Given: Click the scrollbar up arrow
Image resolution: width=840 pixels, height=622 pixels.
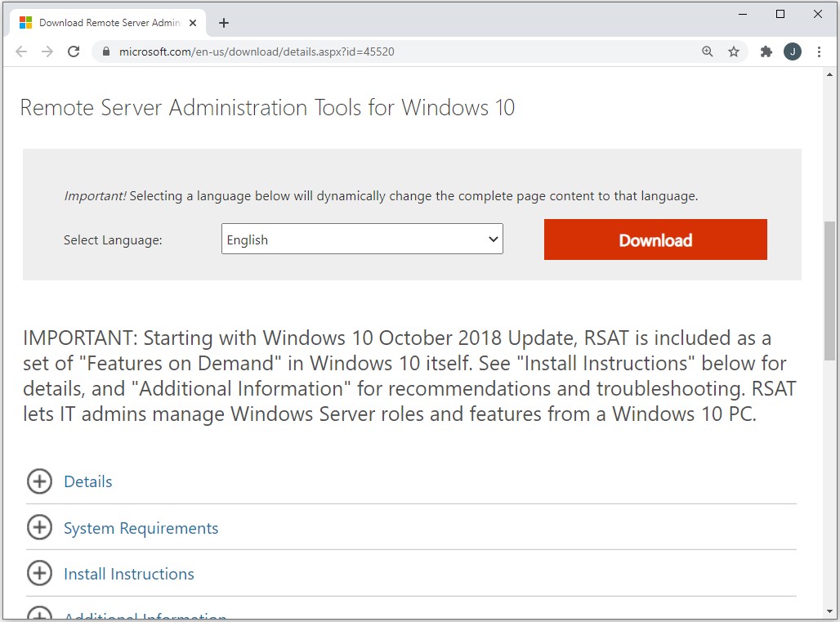Looking at the screenshot, I should tap(829, 74).
